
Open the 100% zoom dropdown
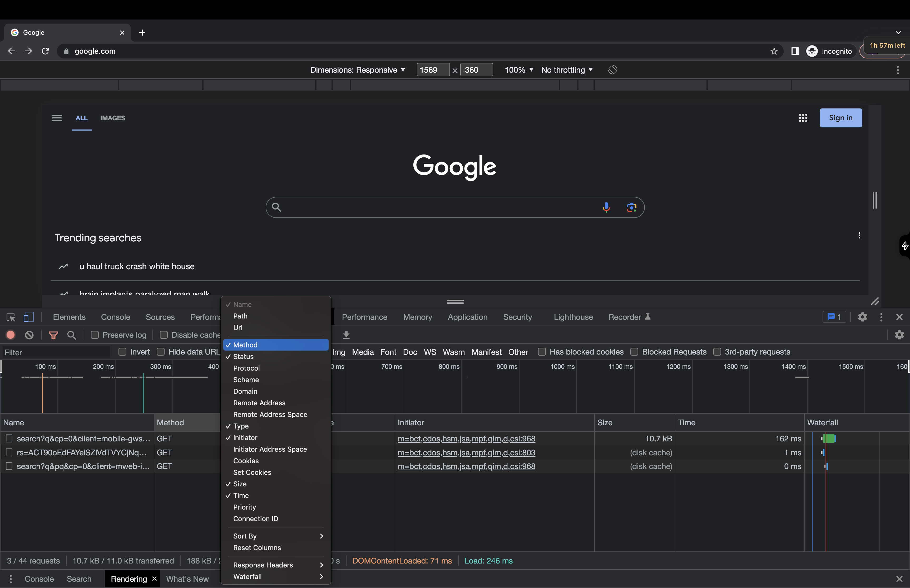pyautogui.click(x=519, y=70)
